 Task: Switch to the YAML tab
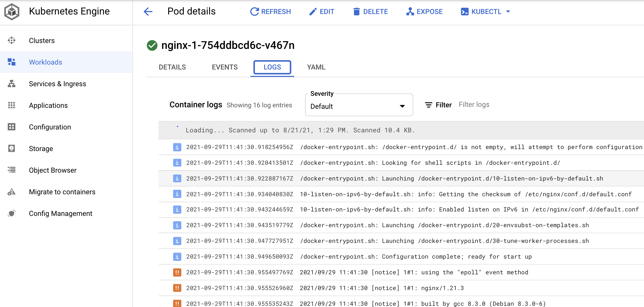click(x=316, y=67)
